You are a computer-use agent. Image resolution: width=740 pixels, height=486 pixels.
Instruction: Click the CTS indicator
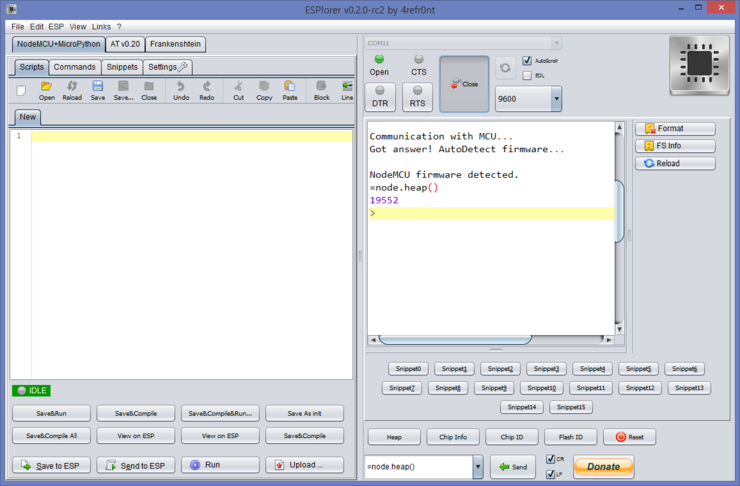coord(418,59)
